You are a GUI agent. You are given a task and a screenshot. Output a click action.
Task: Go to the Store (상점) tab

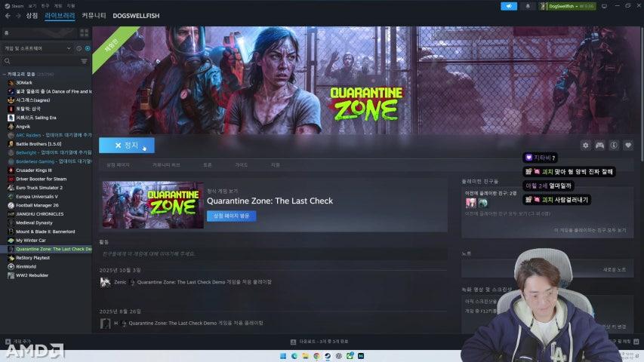click(32, 16)
